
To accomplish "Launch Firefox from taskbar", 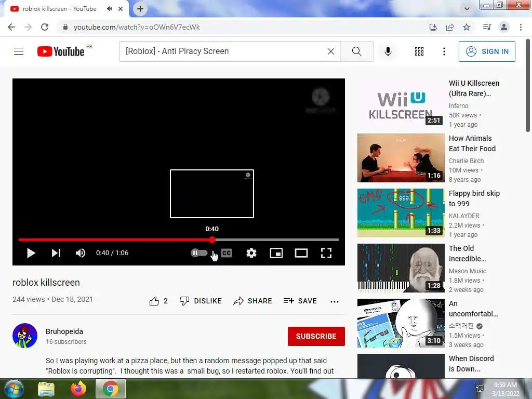I will tap(78, 389).
